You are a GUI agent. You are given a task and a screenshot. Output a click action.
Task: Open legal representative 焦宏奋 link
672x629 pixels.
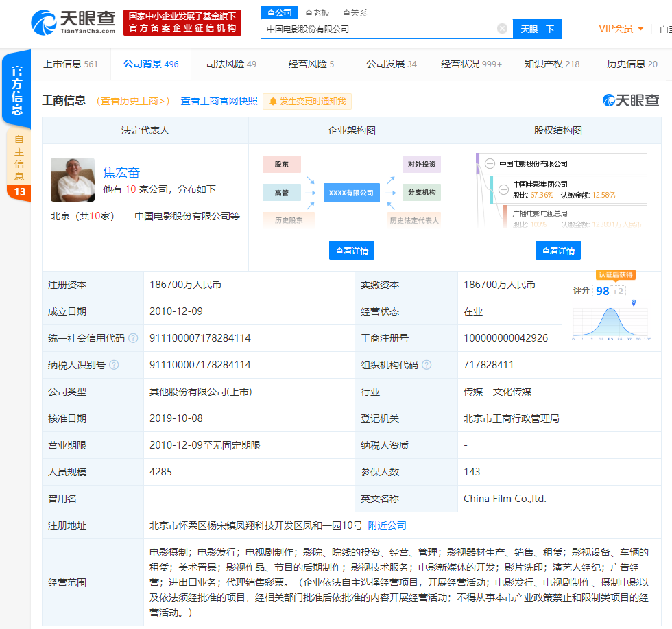point(121,173)
